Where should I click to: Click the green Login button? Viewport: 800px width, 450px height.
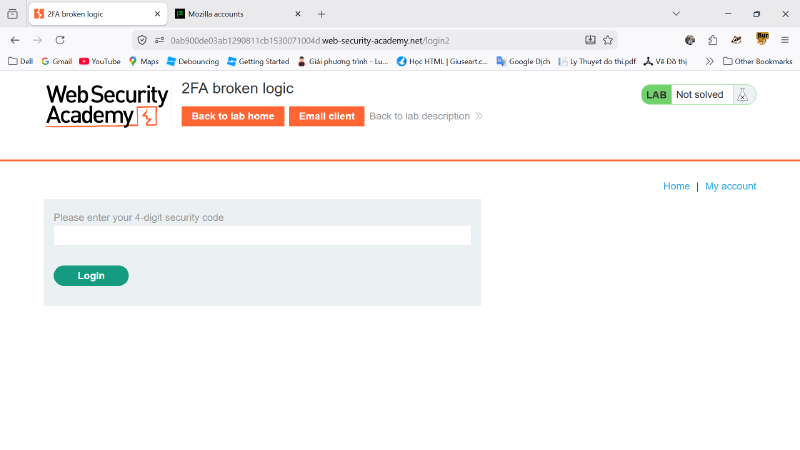click(91, 276)
